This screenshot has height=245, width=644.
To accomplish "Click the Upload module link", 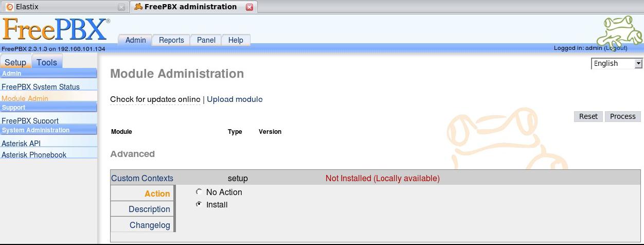I will [x=235, y=99].
